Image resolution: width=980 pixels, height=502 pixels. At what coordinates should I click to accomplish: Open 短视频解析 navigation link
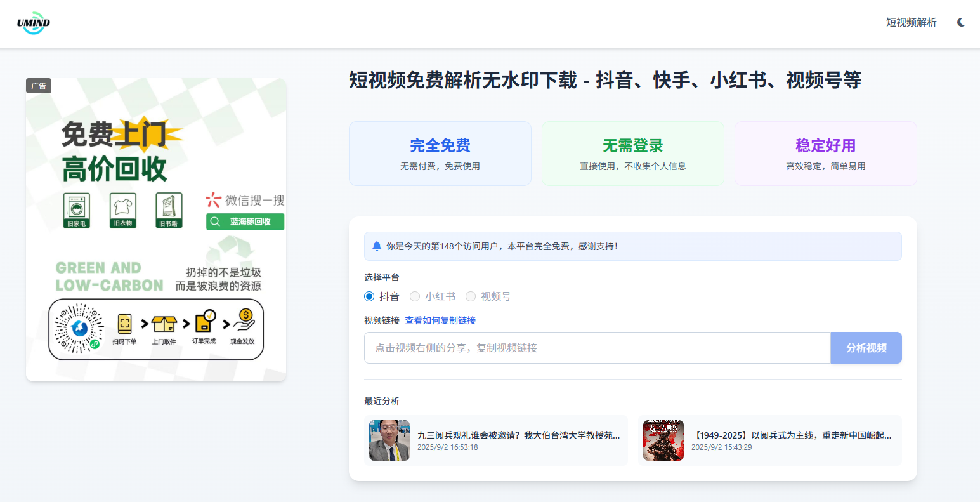pos(911,22)
